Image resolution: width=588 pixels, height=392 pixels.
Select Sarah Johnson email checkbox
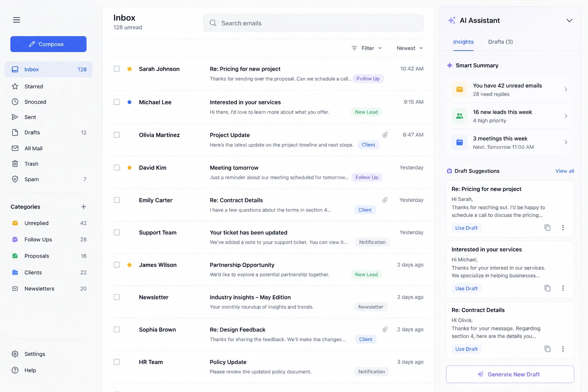point(117,69)
